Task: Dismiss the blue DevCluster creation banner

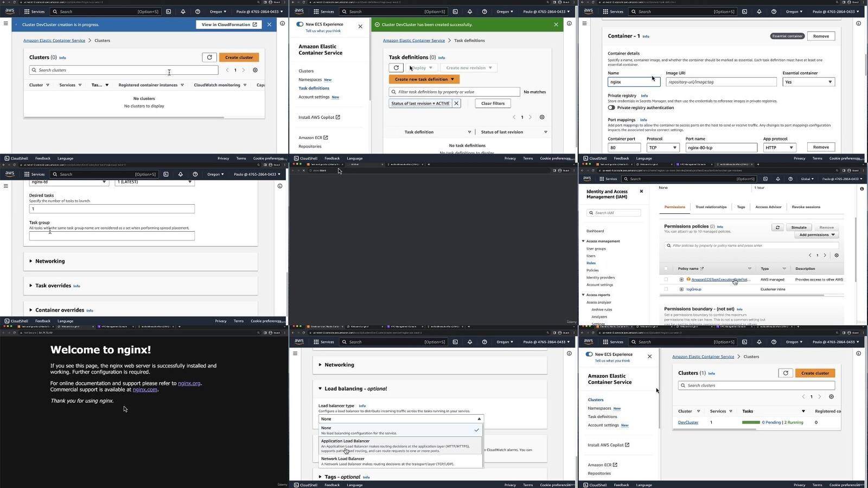Action: (269, 24)
